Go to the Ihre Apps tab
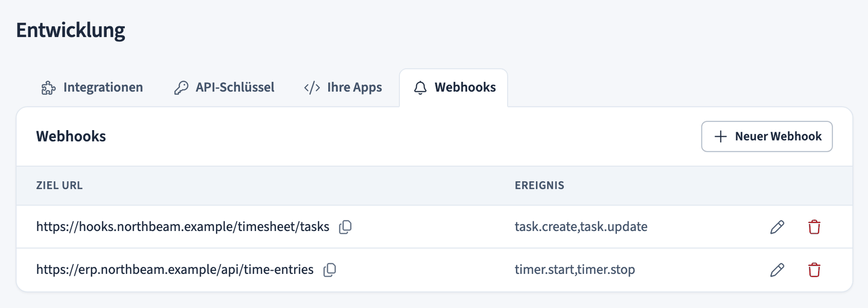This screenshot has height=308, width=868. [x=343, y=87]
